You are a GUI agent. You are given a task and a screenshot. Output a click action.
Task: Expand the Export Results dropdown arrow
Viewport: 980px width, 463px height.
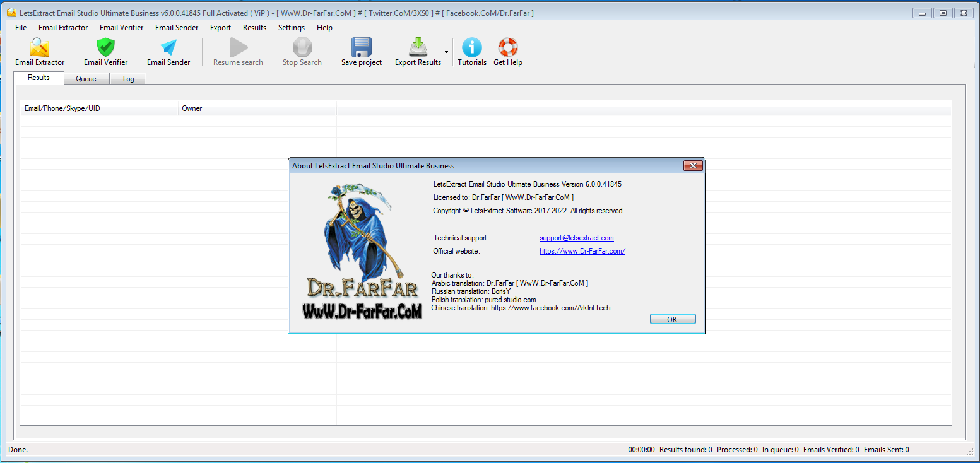[x=446, y=52]
